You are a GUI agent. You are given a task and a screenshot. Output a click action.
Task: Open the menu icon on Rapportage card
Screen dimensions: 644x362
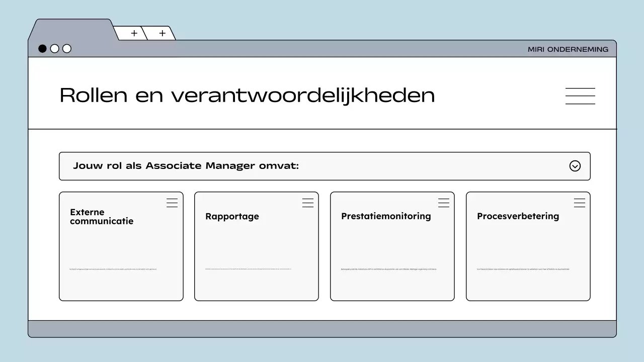[x=308, y=203]
